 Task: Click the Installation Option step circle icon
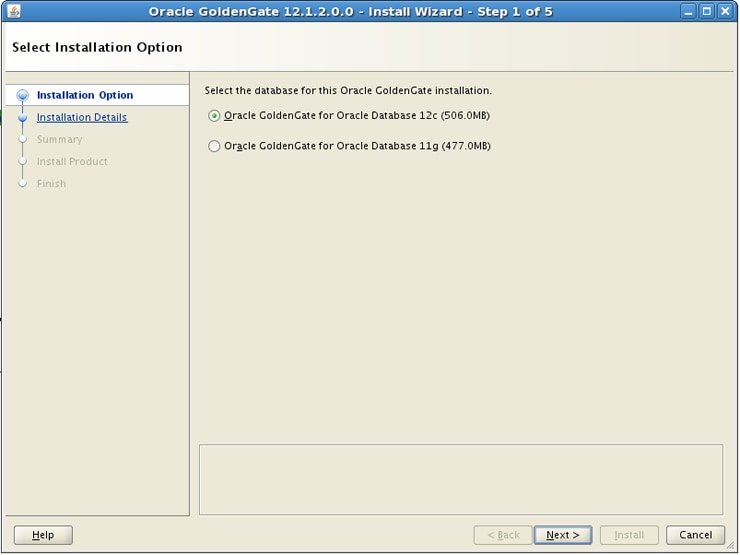(22, 95)
